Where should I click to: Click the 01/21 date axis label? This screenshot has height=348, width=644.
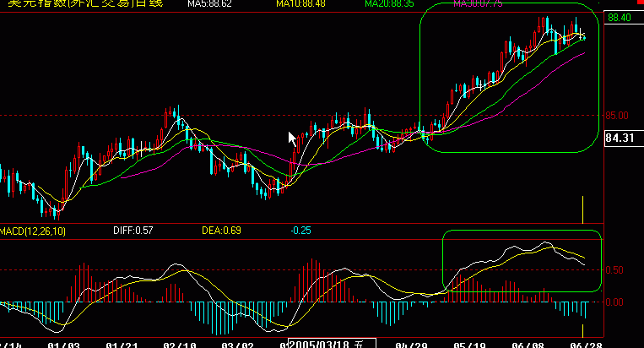pos(122,345)
